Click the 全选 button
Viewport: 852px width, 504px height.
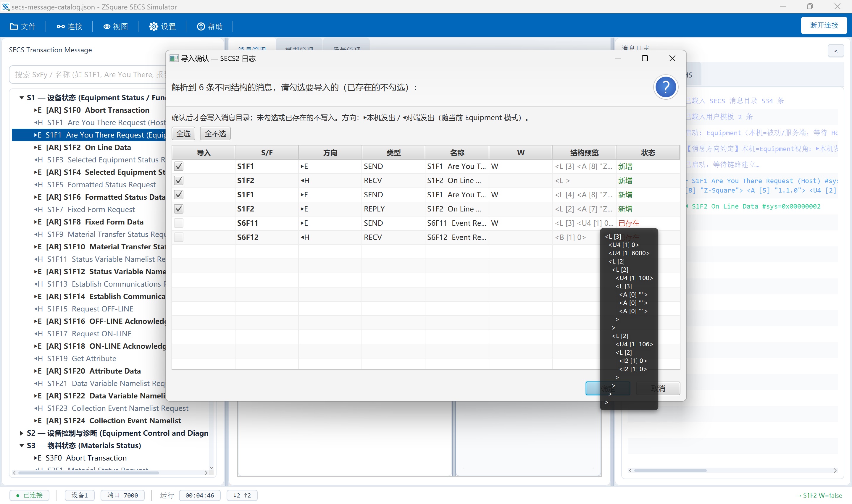pos(183,133)
